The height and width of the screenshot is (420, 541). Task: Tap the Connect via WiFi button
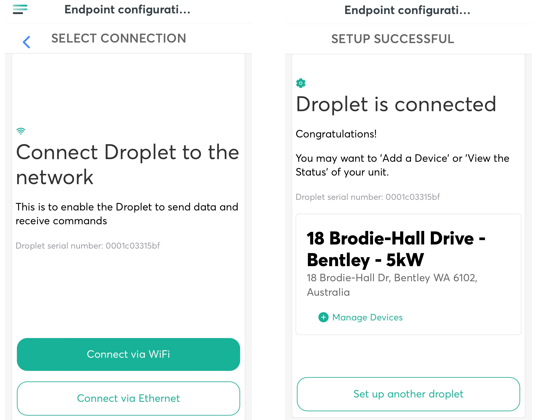coord(128,354)
